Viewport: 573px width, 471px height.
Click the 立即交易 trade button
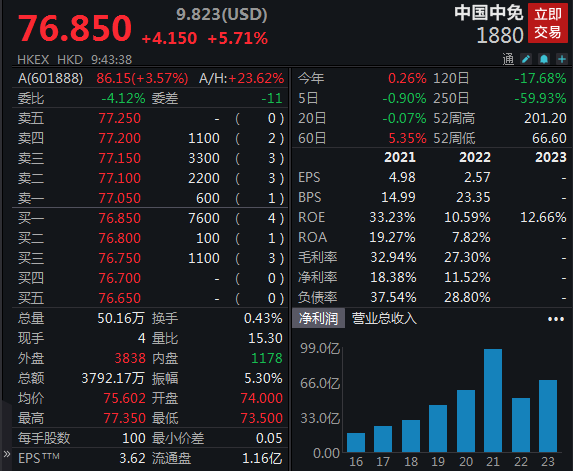coord(547,23)
